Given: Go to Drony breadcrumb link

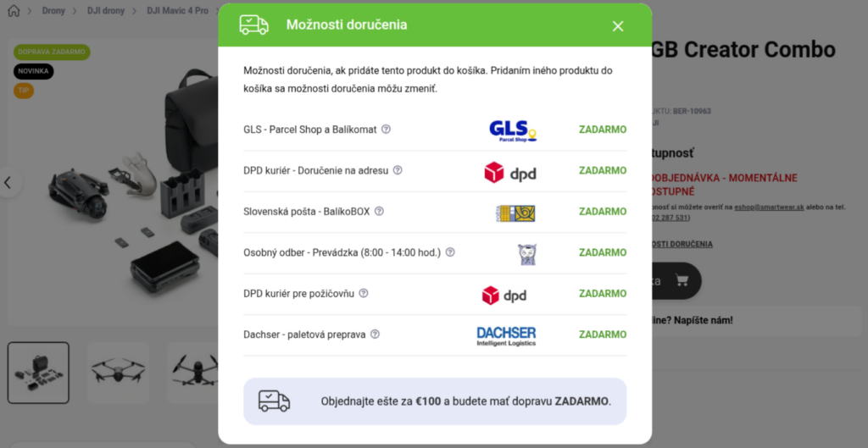Looking at the screenshot, I should 53,10.
